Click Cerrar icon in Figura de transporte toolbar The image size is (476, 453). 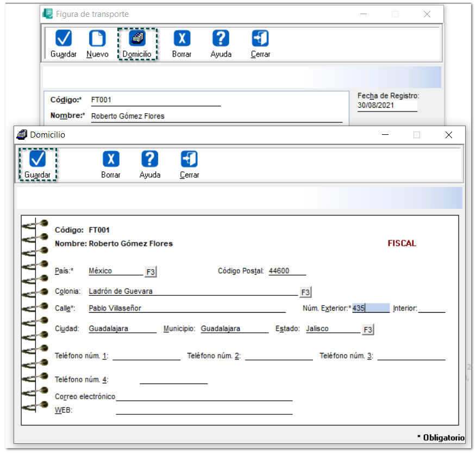pyautogui.click(x=260, y=39)
